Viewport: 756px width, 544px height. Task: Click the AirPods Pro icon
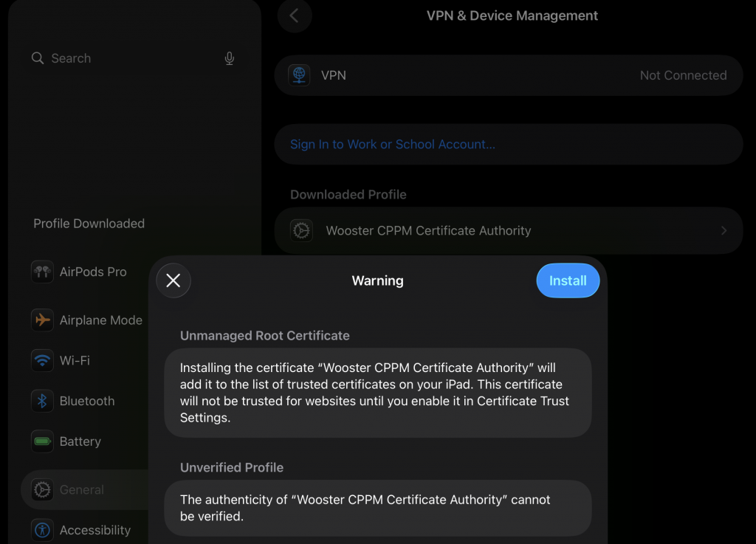[x=42, y=272]
